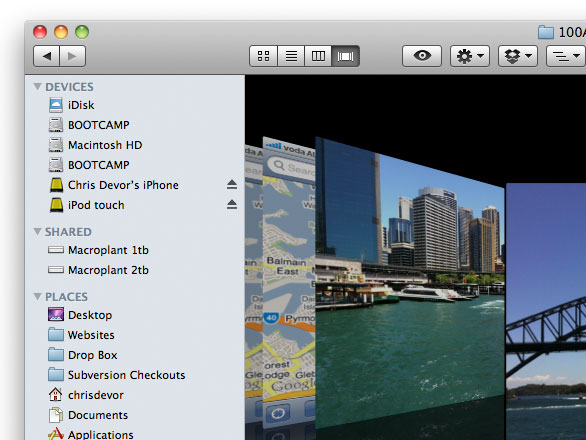
Task: Open the gear Action menu
Action: (470, 56)
